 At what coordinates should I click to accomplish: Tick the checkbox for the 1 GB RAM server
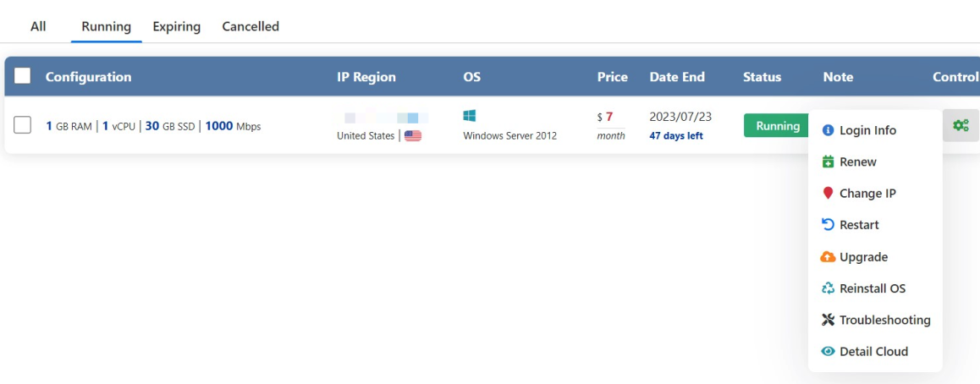[23, 125]
